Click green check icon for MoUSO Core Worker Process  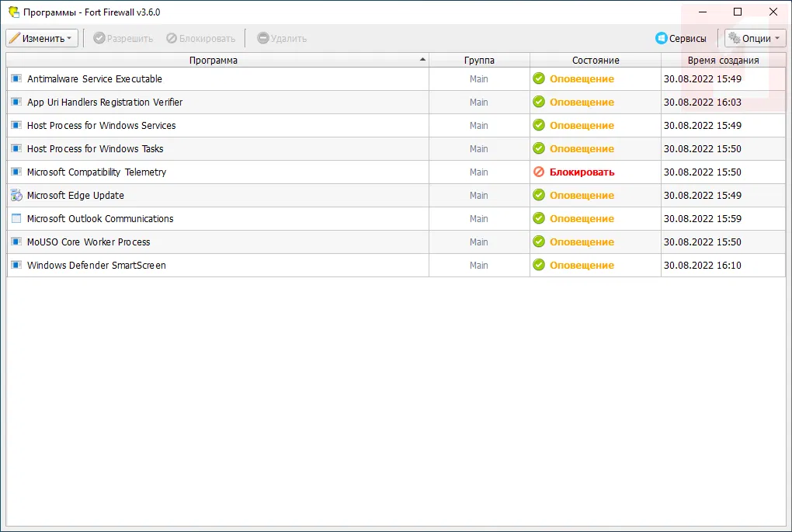click(x=539, y=242)
